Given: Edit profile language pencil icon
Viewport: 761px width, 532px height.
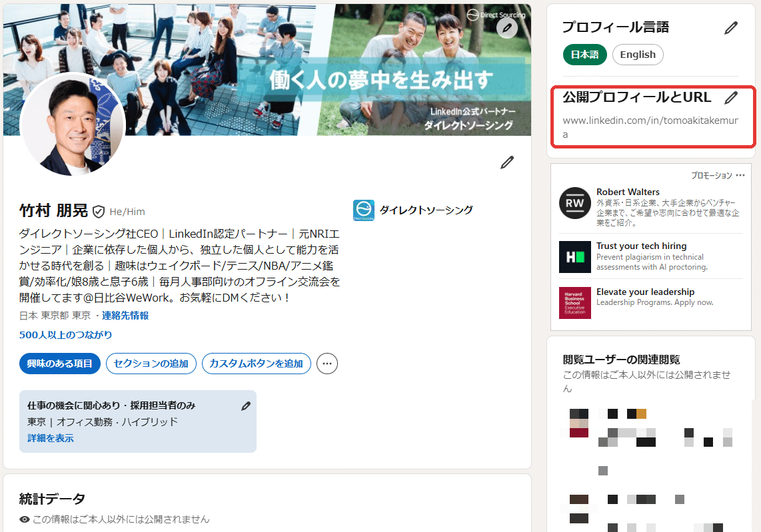Looking at the screenshot, I should click(x=731, y=28).
